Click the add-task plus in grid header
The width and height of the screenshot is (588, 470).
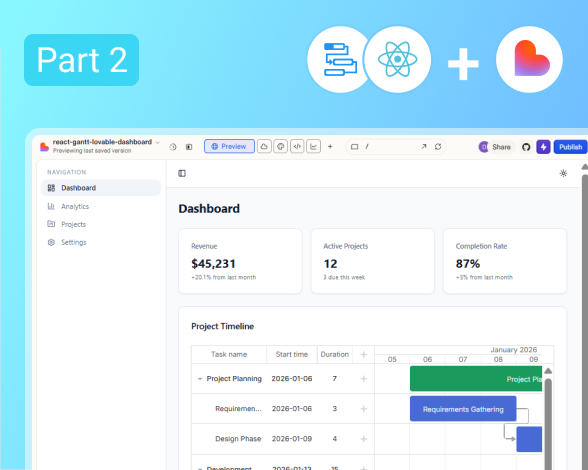(x=363, y=354)
